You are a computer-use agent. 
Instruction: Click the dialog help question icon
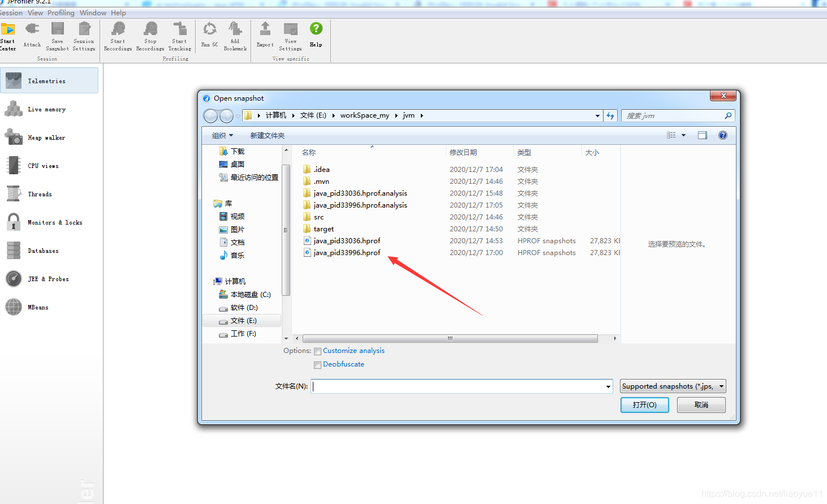click(x=723, y=135)
